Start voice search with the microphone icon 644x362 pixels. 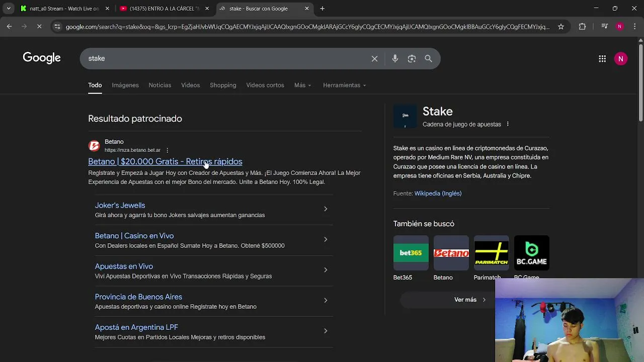[x=395, y=59]
